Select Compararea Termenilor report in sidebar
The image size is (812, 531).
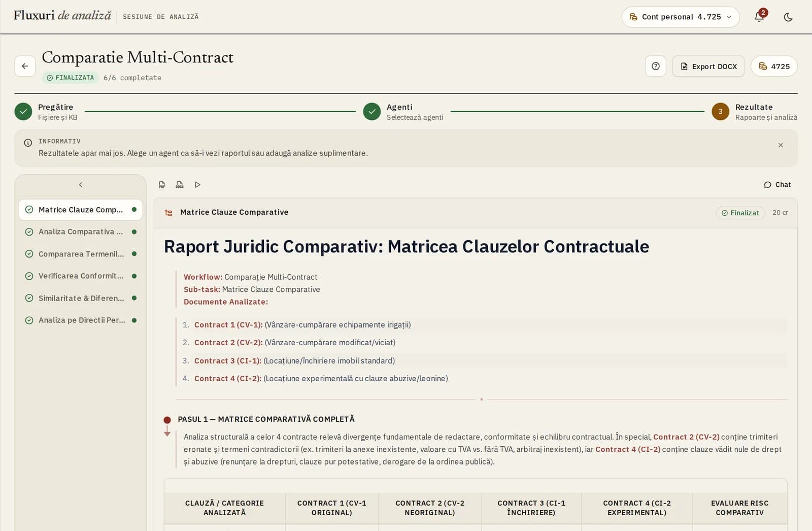pos(81,254)
